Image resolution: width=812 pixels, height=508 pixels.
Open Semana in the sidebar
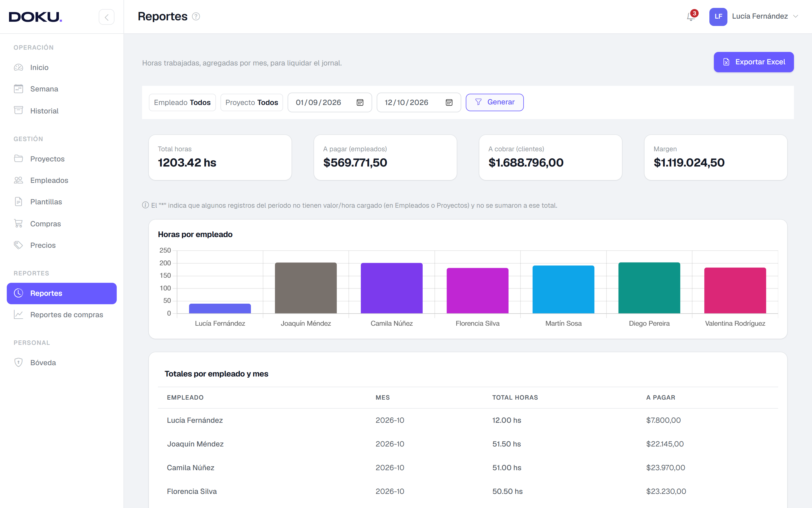click(x=62, y=89)
